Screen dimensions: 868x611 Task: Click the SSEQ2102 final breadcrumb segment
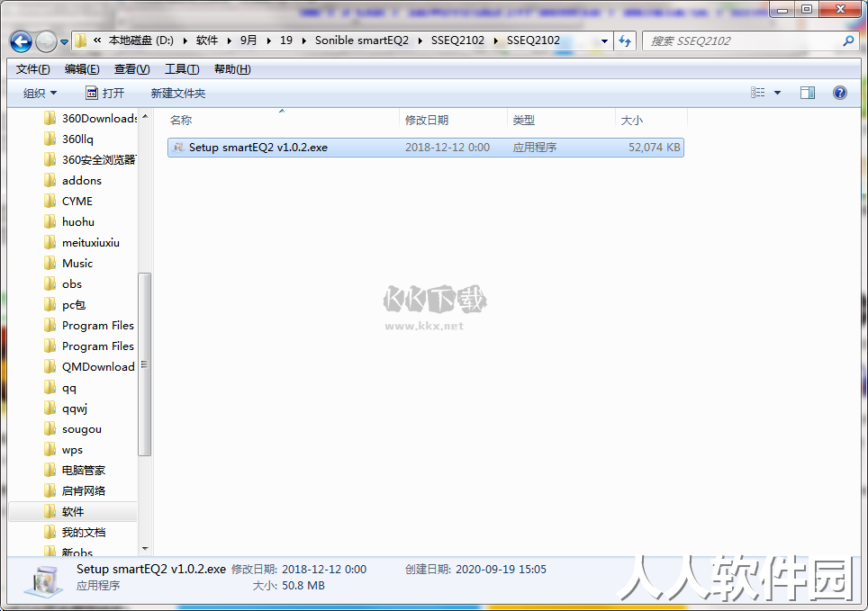(533, 40)
